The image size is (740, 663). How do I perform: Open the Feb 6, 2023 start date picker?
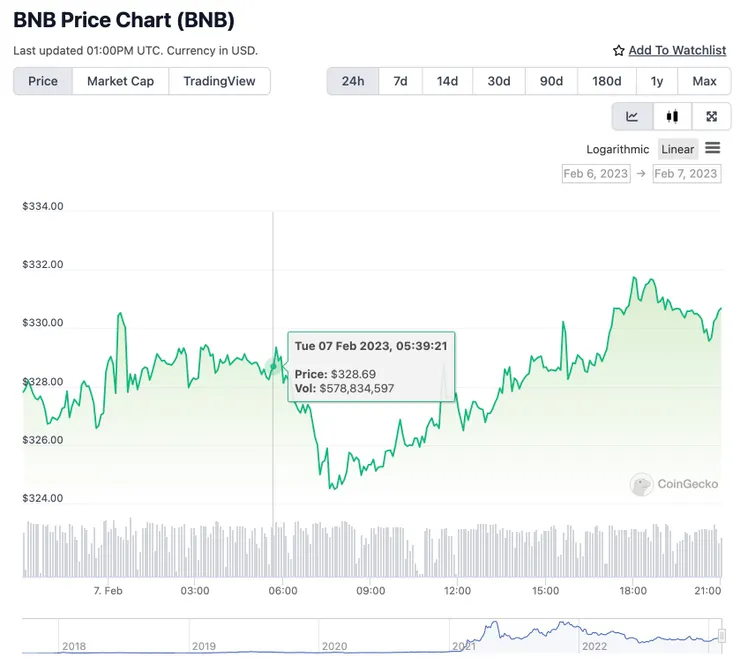coord(596,173)
